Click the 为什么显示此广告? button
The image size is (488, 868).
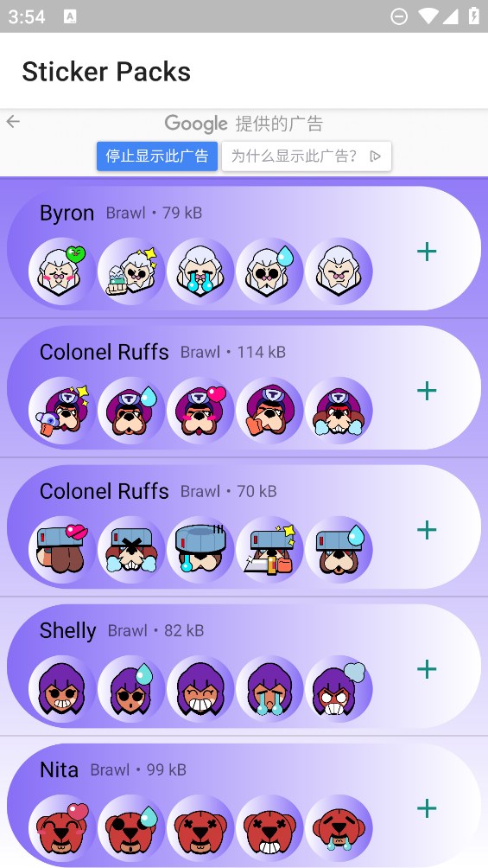[x=307, y=156]
